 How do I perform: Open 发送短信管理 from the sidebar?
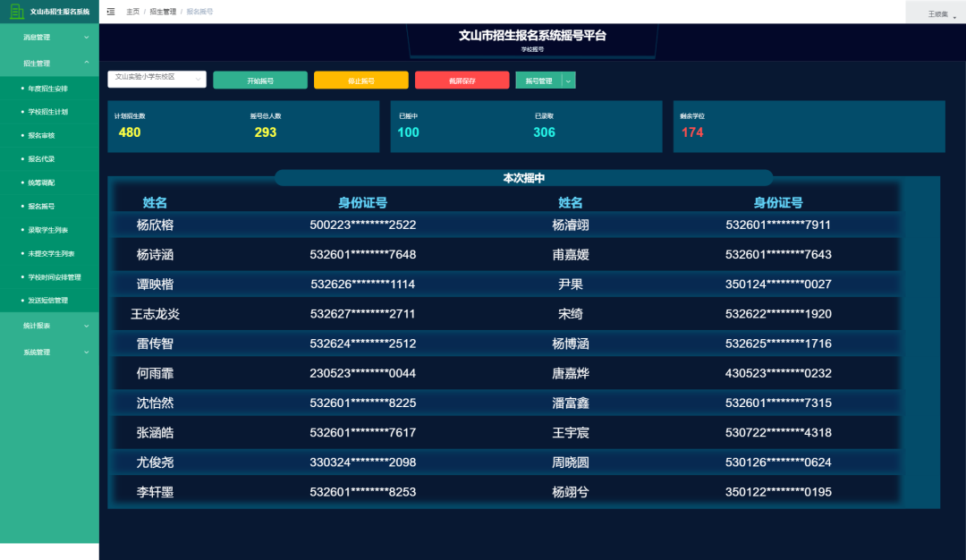click(47, 301)
